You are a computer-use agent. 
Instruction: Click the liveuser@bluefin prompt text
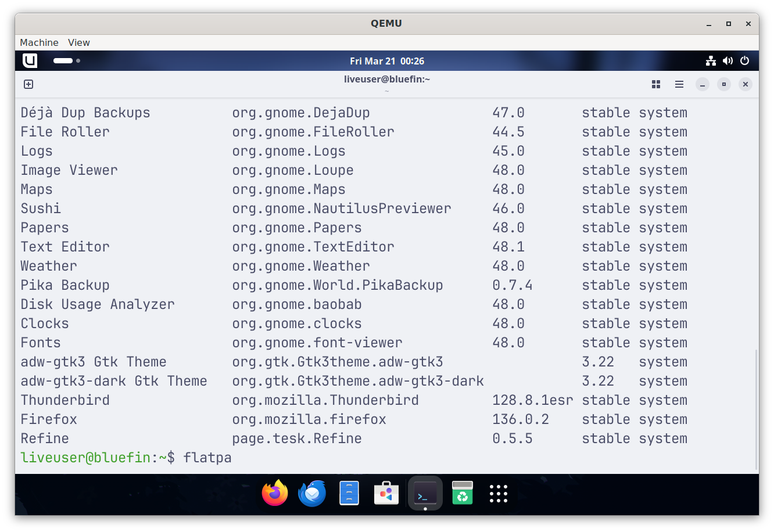pyautogui.click(x=85, y=458)
